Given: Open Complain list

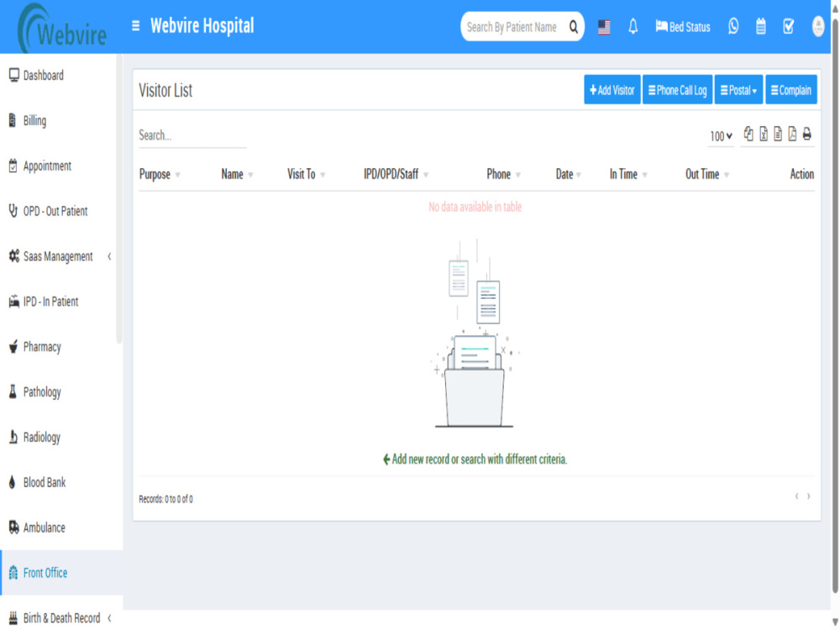Looking at the screenshot, I should (790, 90).
